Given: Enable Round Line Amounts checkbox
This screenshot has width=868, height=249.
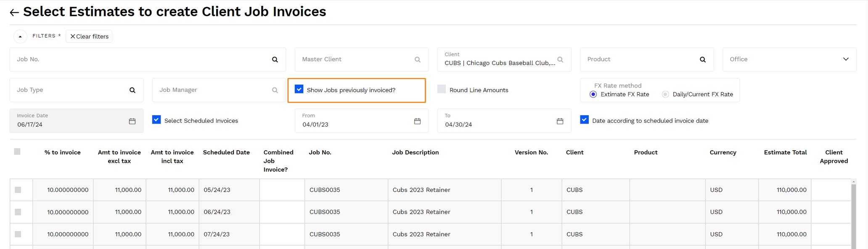Looking at the screenshot, I should coord(442,89).
